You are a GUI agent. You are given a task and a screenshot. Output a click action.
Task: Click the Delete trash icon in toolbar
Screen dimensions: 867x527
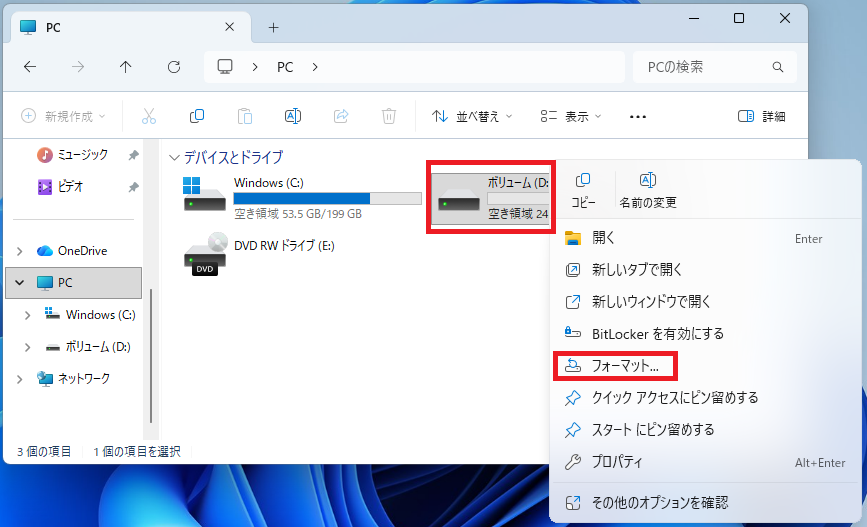389,116
